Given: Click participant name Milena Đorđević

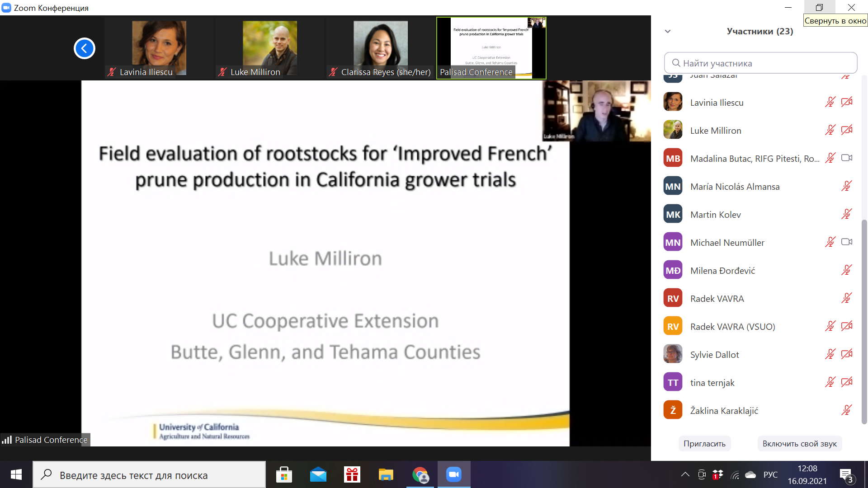Looking at the screenshot, I should click(x=722, y=271).
